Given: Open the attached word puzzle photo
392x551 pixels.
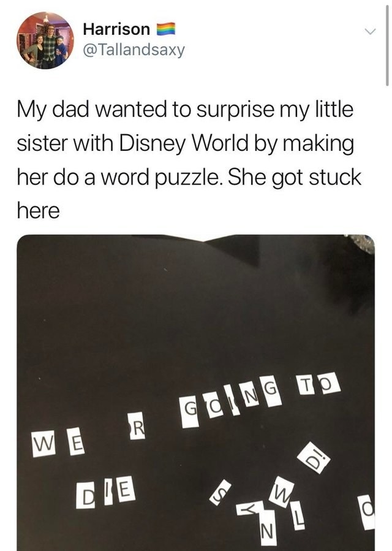Looking at the screenshot, I should (195, 392).
